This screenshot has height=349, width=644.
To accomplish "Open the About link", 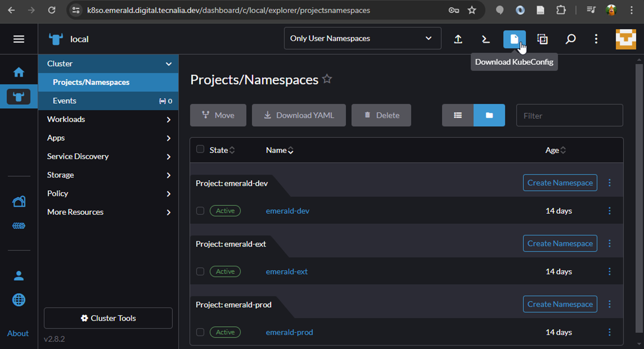I will click(x=18, y=333).
